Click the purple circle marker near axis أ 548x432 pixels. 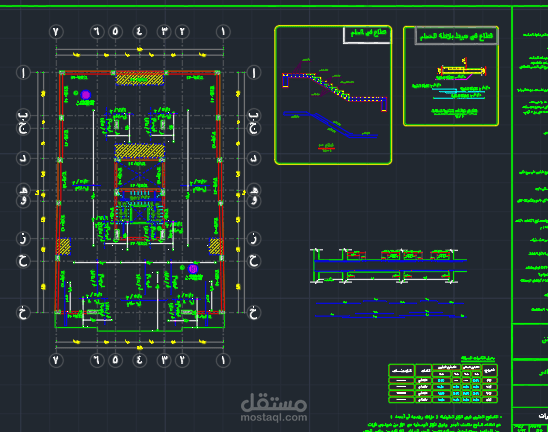[x=86, y=94]
